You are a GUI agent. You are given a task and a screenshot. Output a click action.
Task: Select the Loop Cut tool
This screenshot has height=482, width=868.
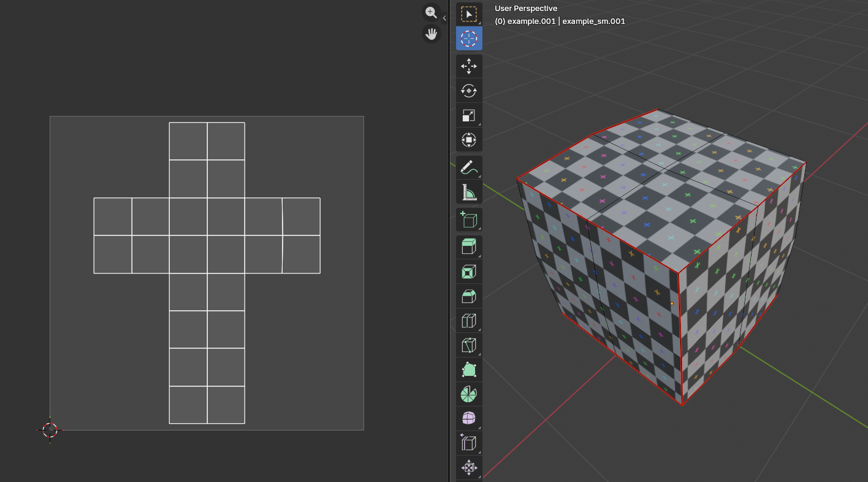[469, 321]
